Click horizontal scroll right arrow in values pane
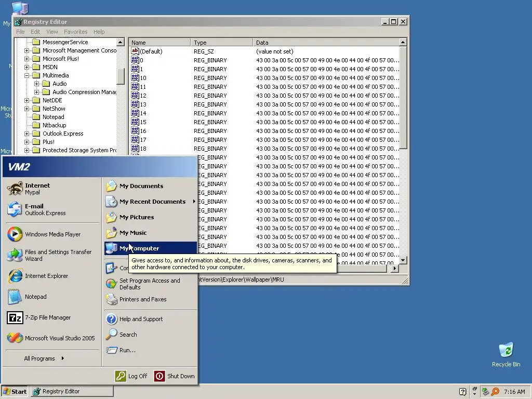This screenshot has height=399, width=532. click(x=395, y=268)
